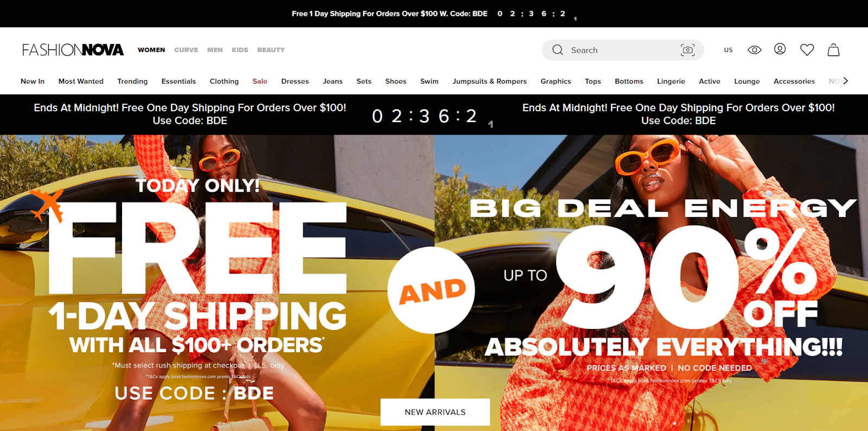Click PRICES AS MARKED NO CODE NEEDED text
This screenshot has width=868, height=431.
coord(669,368)
